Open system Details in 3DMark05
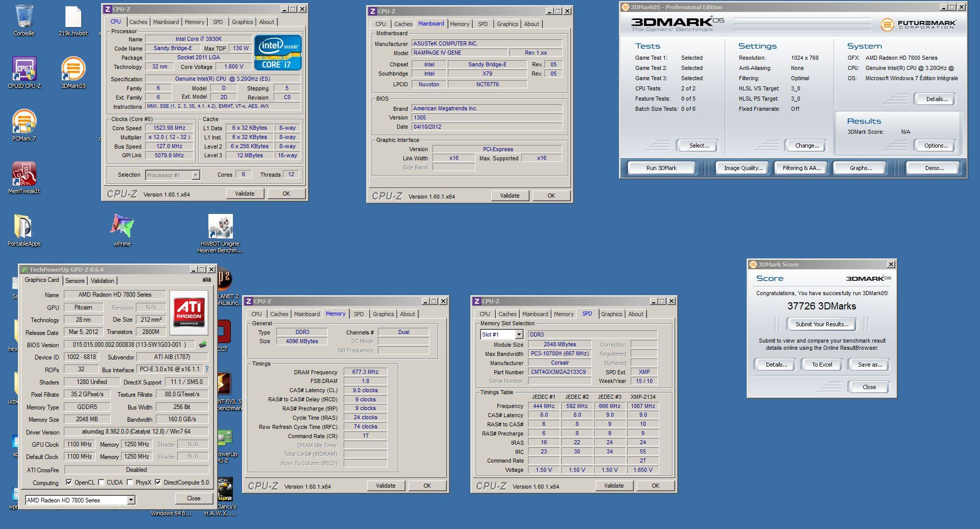This screenshot has height=529, width=980. (936, 99)
